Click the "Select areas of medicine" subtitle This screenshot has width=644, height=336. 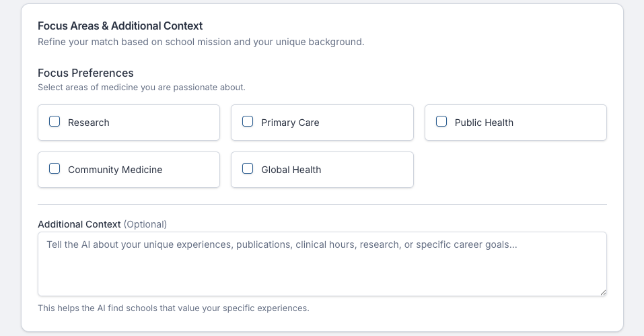click(141, 88)
